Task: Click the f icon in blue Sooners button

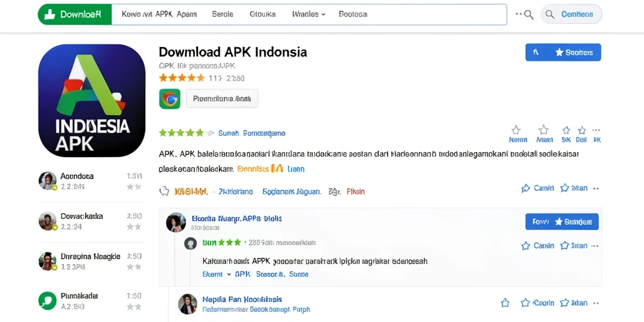Action: tap(536, 52)
